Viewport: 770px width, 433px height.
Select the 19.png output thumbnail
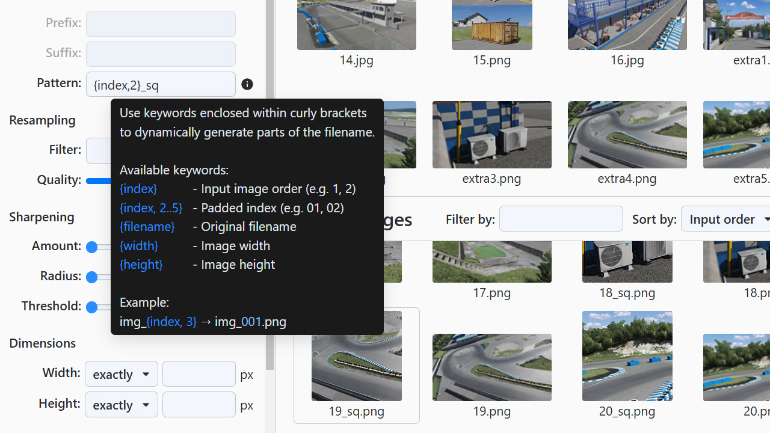(x=492, y=367)
